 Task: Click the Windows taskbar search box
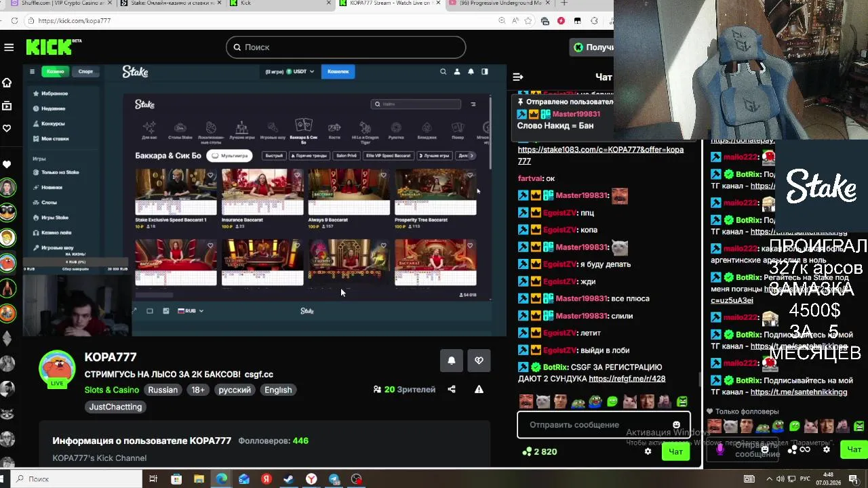click(75, 479)
